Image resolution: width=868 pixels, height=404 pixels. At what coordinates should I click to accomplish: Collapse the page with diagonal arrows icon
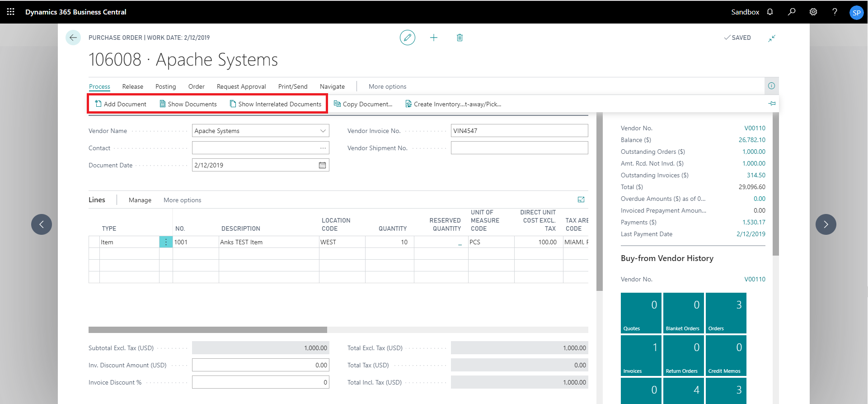click(772, 38)
